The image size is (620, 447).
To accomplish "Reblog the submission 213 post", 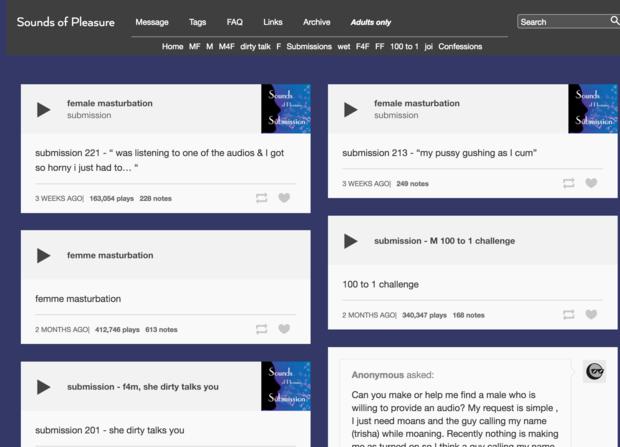I will coord(568,183).
